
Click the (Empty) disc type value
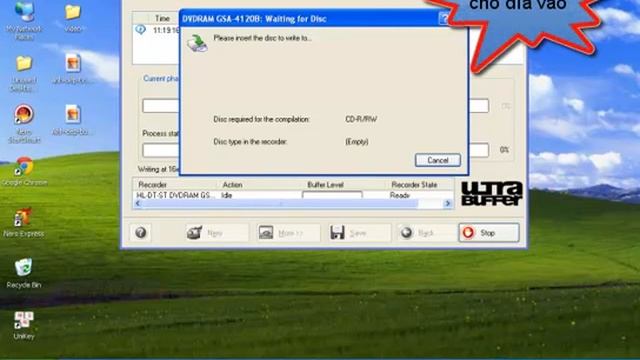coord(357,142)
